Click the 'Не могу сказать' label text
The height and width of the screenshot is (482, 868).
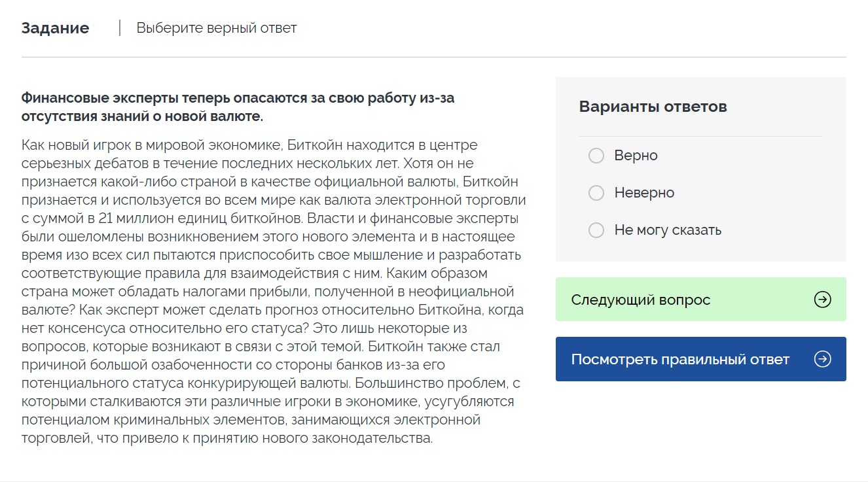[x=668, y=230]
